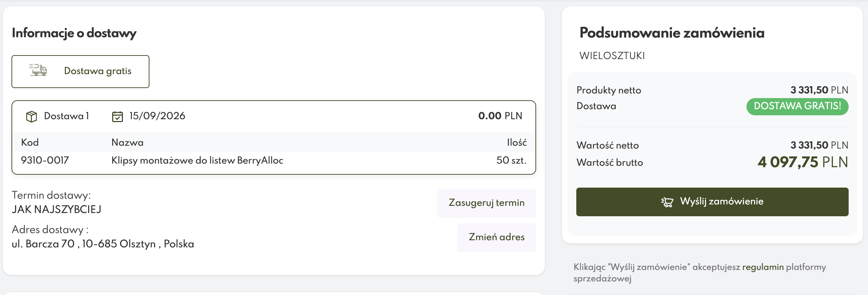868x295 pixels.
Task: Click the calendar icon next to 15/09/2026
Action: tap(118, 116)
